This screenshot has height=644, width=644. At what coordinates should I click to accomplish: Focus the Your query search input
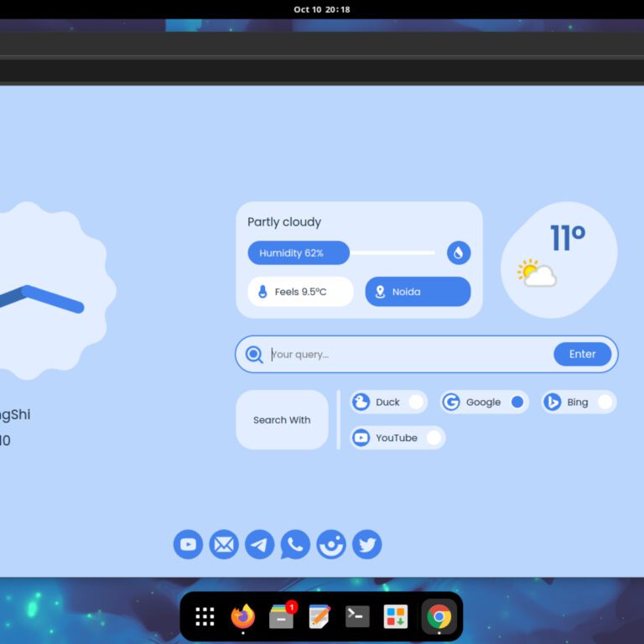tap(410, 355)
